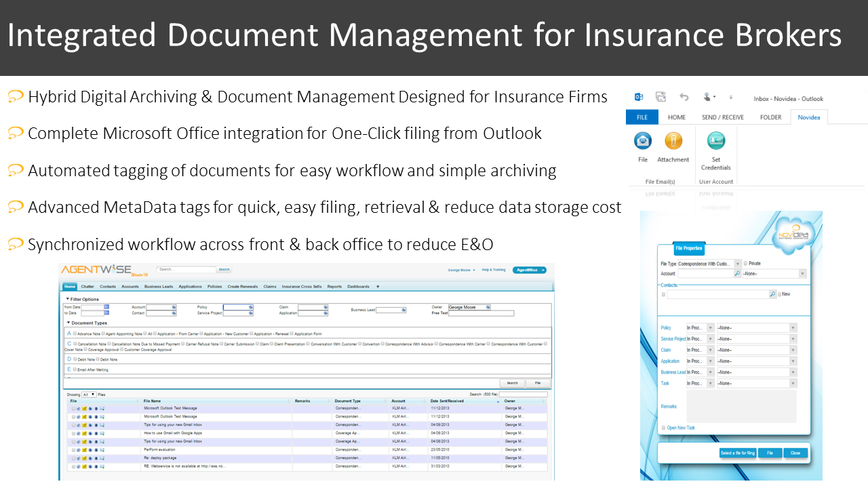The height and width of the screenshot is (488, 868).
Task: Click the Attachment paperclip icon in the ribbon
Action: pyautogui.click(x=673, y=141)
